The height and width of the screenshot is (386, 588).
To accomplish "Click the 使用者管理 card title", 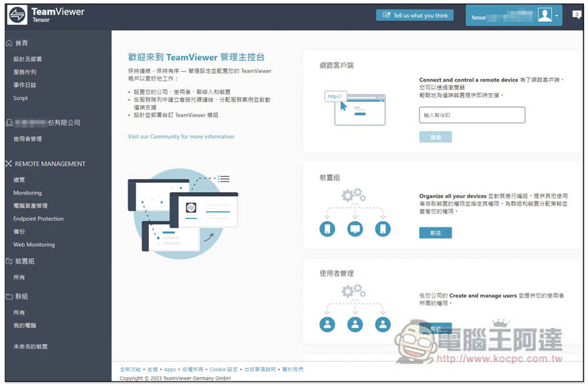I will pyautogui.click(x=336, y=274).
